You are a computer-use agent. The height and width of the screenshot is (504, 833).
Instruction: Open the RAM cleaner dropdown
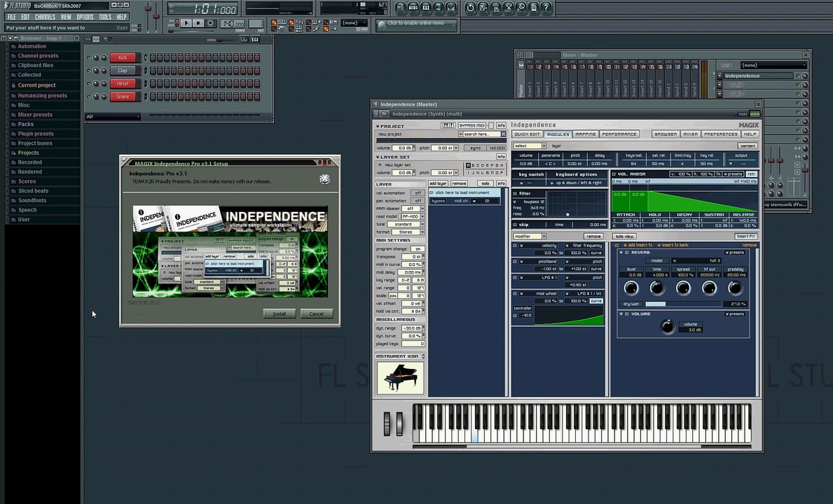[x=413, y=209]
